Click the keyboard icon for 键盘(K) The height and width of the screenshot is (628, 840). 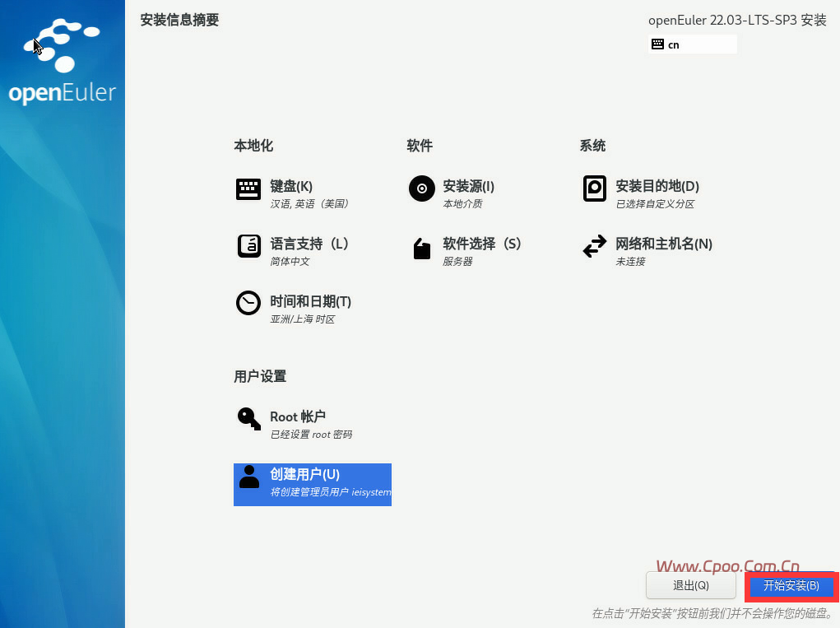click(248, 189)
